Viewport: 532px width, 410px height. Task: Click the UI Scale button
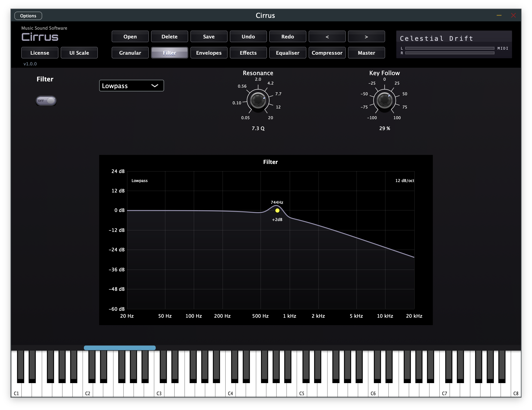pyautogui.click(x=79, y=53)
